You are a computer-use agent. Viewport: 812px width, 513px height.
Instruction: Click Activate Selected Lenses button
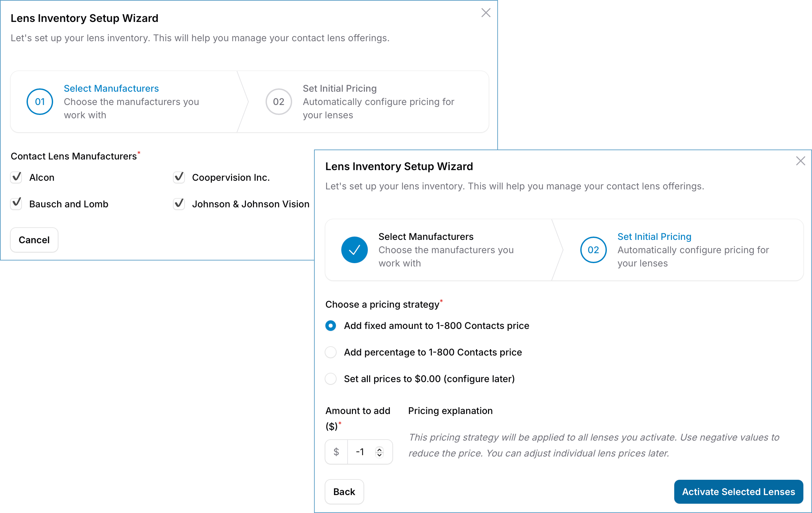point(738,492)
